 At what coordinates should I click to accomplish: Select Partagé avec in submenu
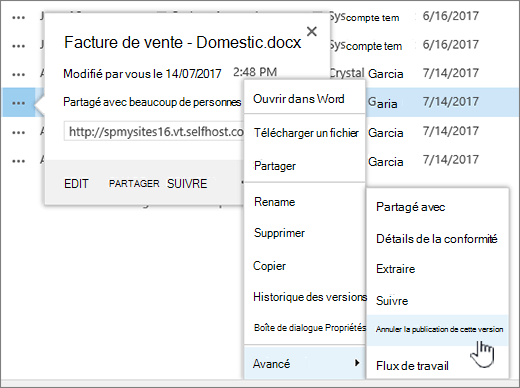pyautogui.click(x=437, y=207)
